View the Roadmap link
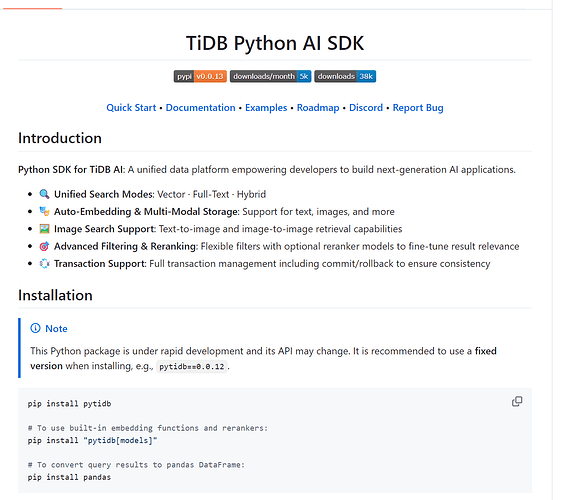This screenshot has width=561, height=500. tap(318, 108)
